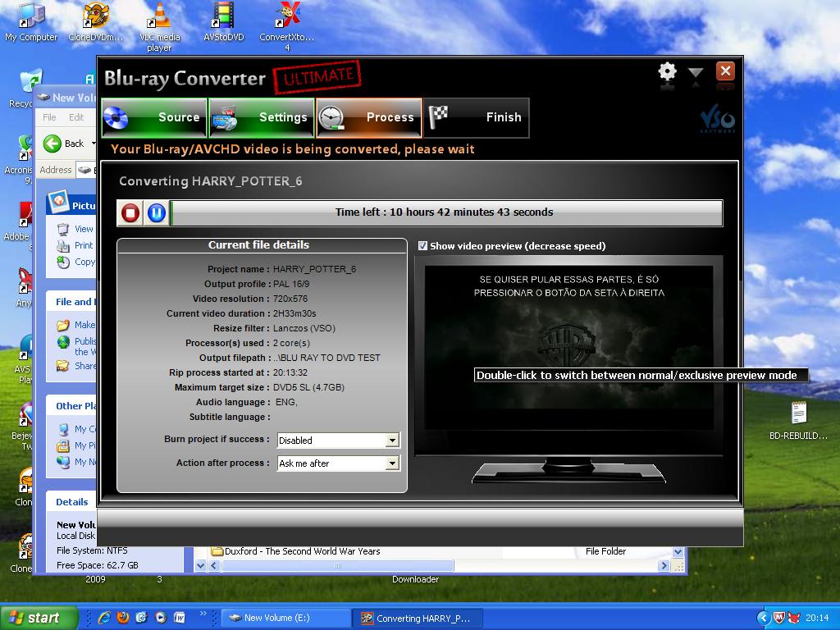The width and height of the screenshot is (840, 630).
Task: Switch to New Volume (E:) taskbar button
Action: tap(286, 619)
